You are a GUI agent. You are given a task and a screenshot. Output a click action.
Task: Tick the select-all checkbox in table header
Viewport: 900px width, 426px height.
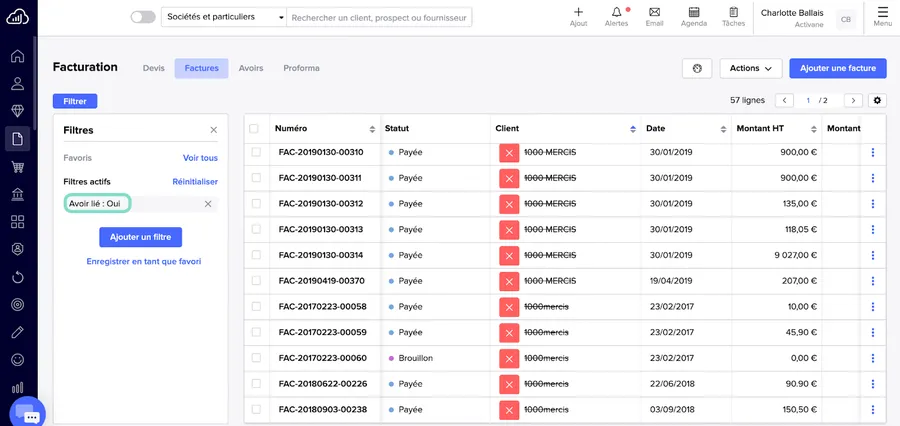(254, 128)
